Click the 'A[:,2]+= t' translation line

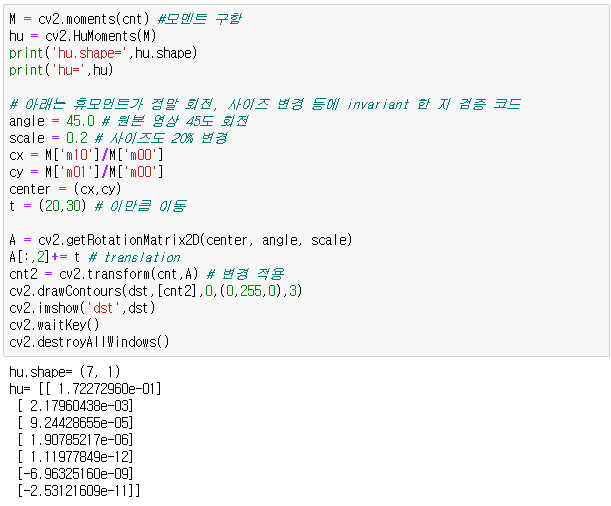[95, 257]
